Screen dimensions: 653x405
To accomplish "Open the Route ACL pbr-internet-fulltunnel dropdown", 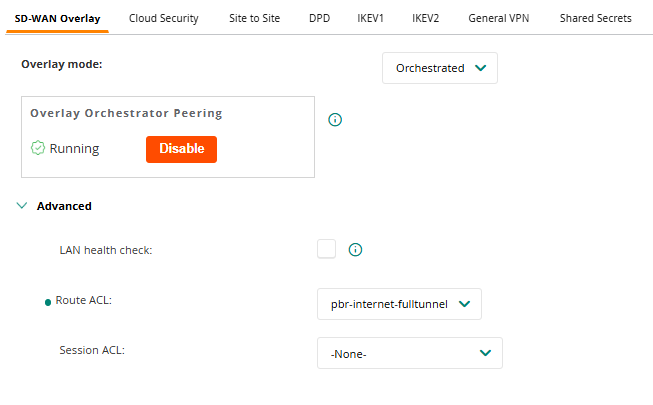I will click(x=399, y=303).
